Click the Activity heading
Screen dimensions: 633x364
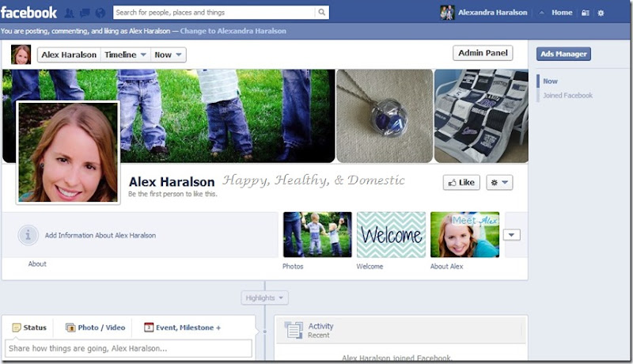click(x=321, y=326)
